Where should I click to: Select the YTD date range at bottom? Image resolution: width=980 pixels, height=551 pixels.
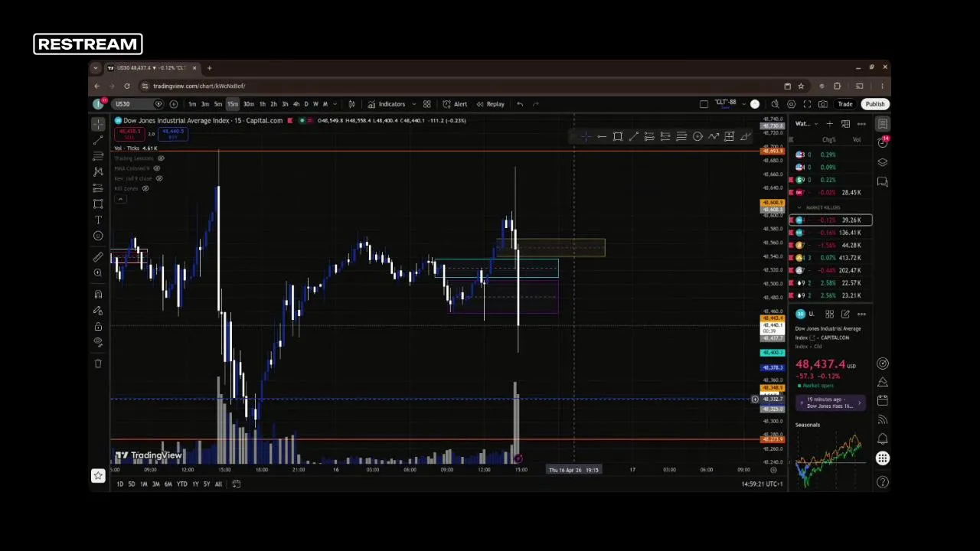point(181,484)
